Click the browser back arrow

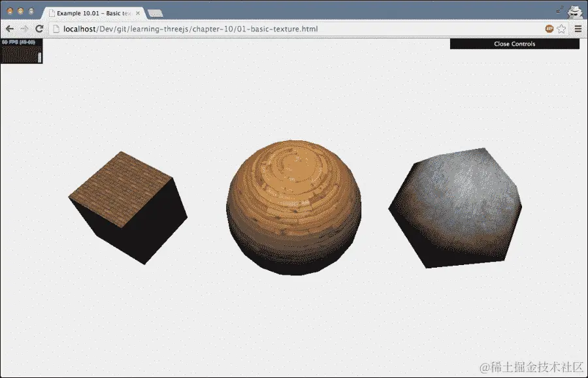coord(10,29)
